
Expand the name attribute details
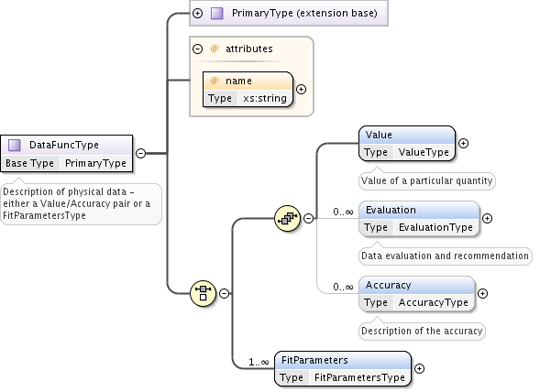pyautogui.click(x=302, y=90)
